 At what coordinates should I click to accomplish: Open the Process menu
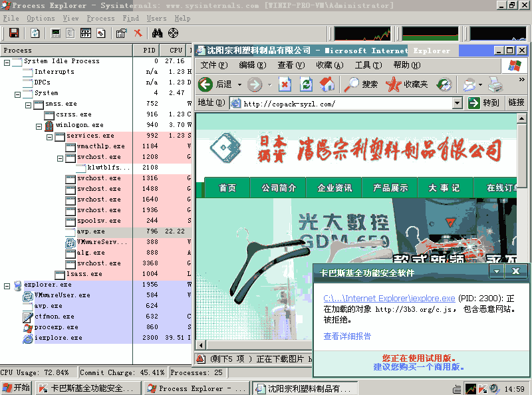[100, 19]
